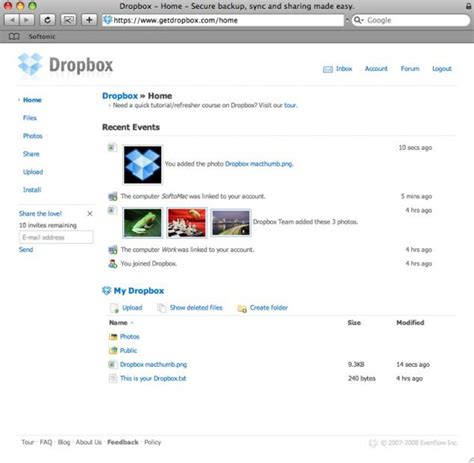Click the Tour footer link
This screenshot has width=474, height=463.
(28, 442)
